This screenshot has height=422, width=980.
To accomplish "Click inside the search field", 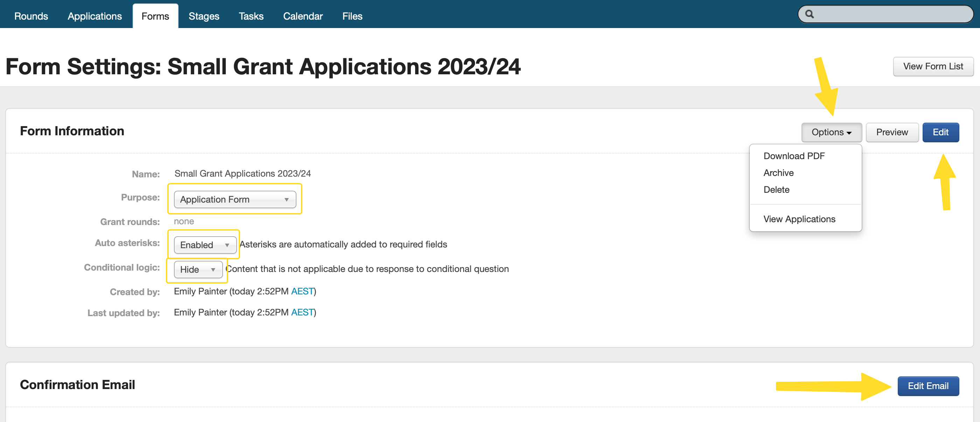I will point(890,14).
